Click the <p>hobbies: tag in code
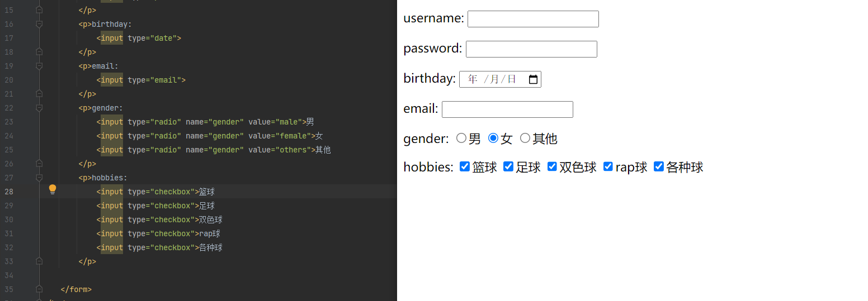868x301 pixels. 103,178
